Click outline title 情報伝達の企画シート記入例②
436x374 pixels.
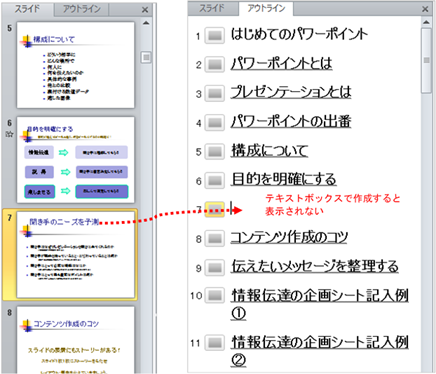pyautogui.click(x=320, y=351)
